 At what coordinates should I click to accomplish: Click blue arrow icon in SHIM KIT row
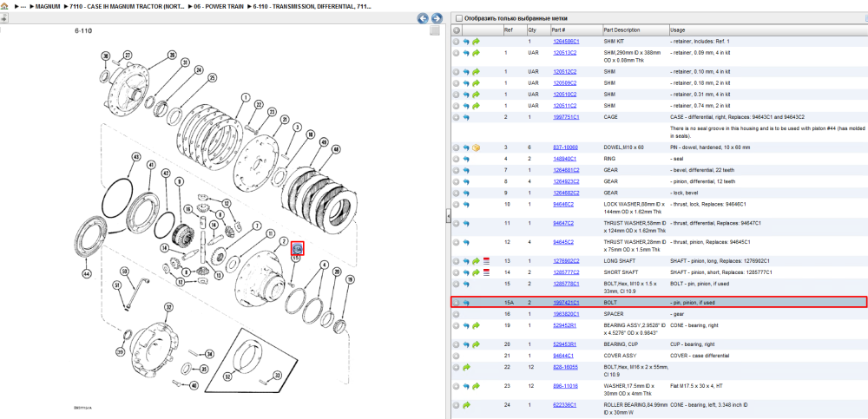pyautogui.click(x=466, y=42)
